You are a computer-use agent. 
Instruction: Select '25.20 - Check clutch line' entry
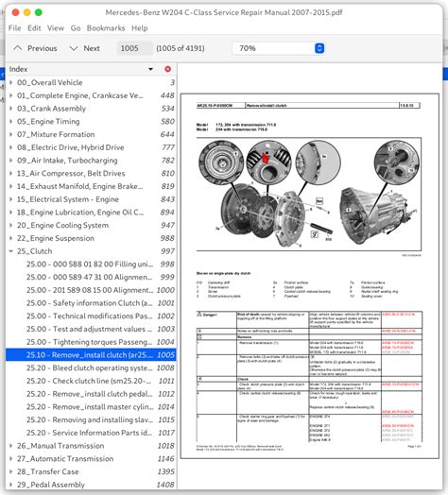point(91,381)
